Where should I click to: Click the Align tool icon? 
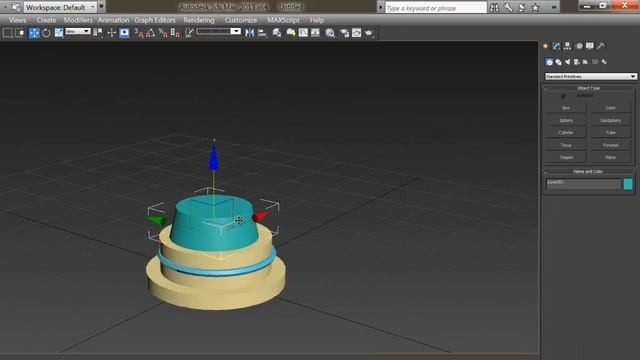point(262,33)
